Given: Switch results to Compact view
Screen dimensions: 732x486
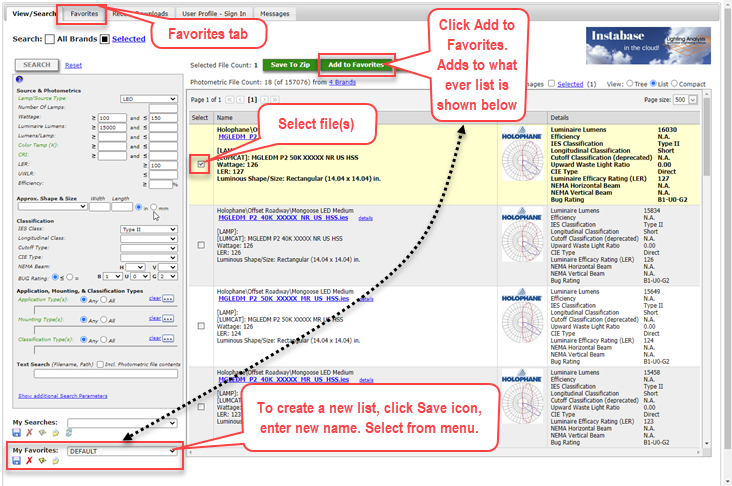Looking at the screenshot, I should click(674, 84).
